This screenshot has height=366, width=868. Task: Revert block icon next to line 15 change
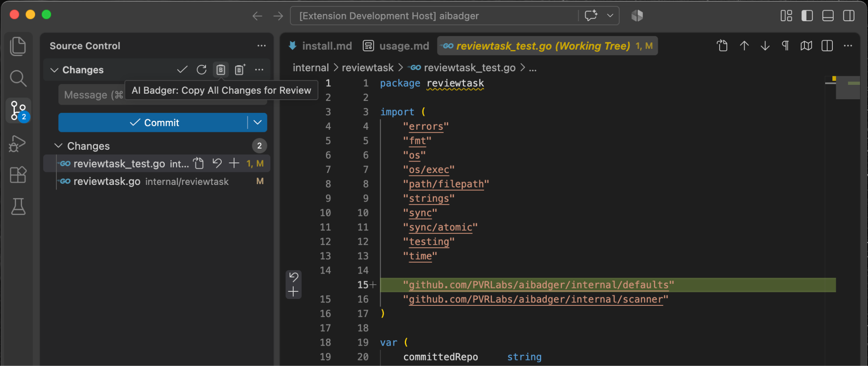point(294,277)
